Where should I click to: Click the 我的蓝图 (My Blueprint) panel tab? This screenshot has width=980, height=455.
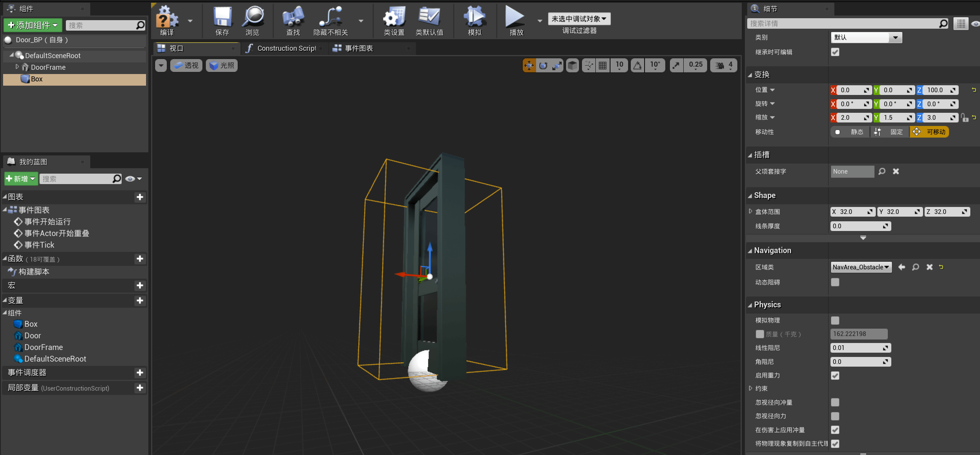coord(46,162)
